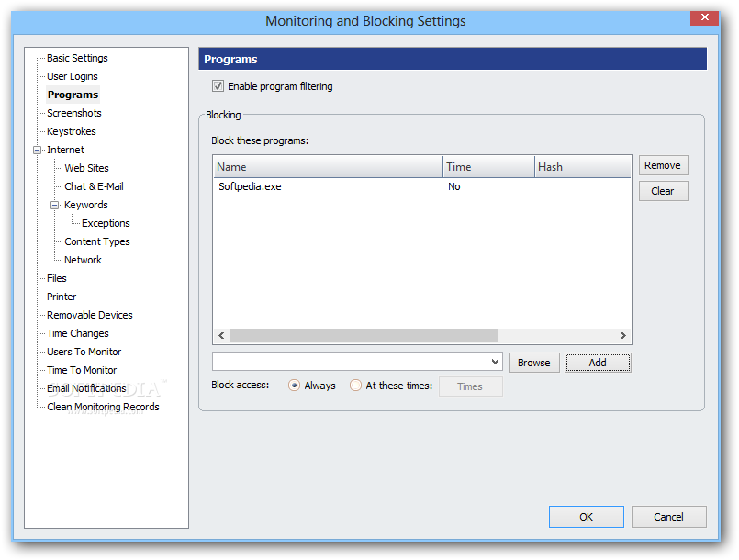
Task: Open Basic Settings in the tree
Action: pyautogui.click(x=77, y=58)
